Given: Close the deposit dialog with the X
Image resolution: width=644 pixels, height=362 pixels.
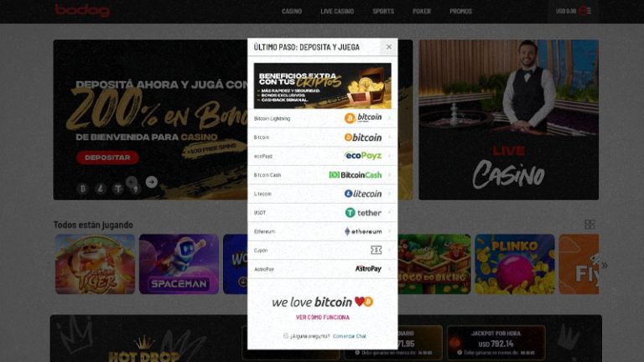Looking at the screenshot, I should 388,47.
